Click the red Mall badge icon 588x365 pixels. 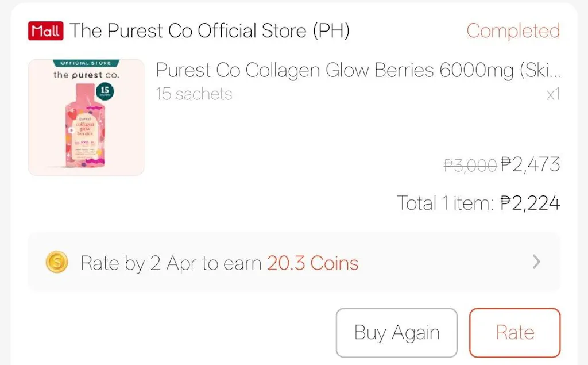click(x=46, y=31)
